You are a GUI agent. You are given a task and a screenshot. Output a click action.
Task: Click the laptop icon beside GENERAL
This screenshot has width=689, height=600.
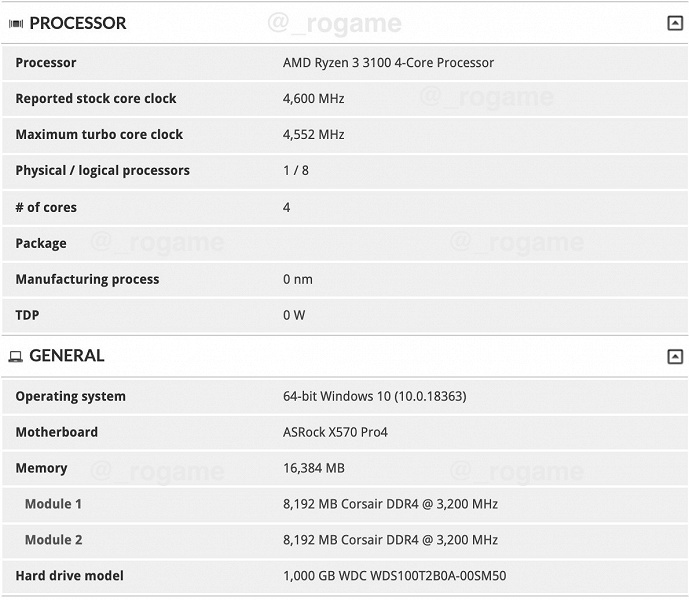16,357
